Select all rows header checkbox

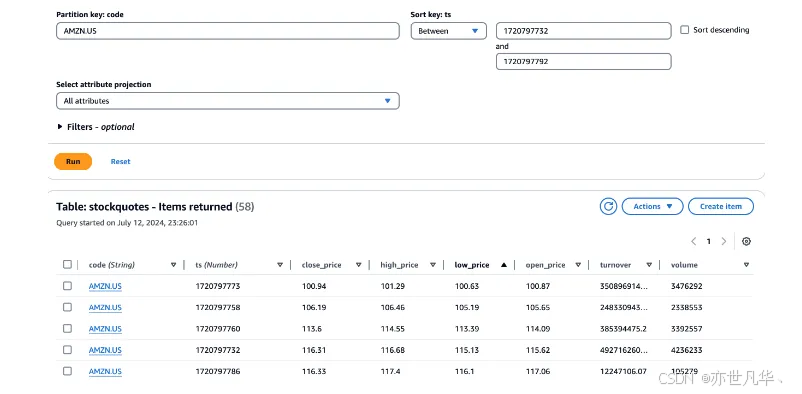pyautogui.click(x=68, y=265)
